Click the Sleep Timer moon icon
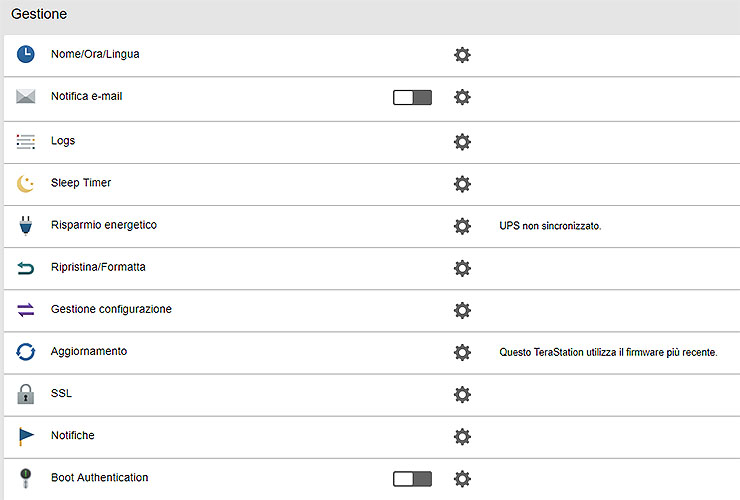Screen dimensions: 740x500 coord(26,184)
